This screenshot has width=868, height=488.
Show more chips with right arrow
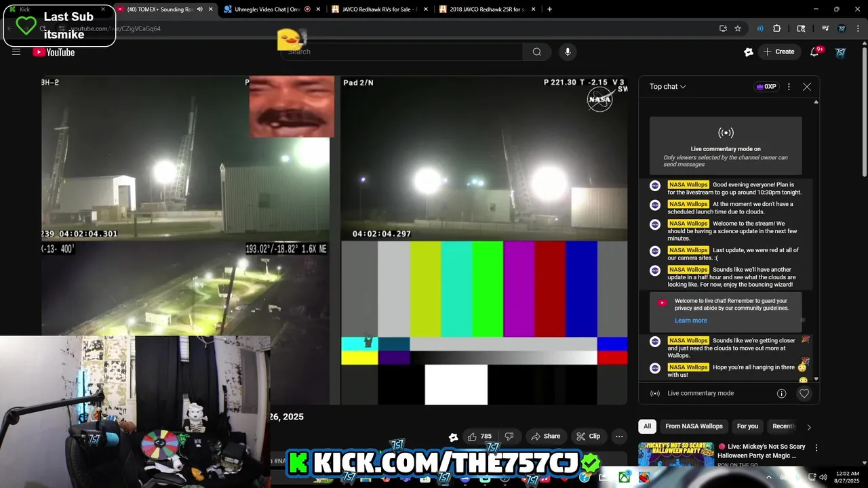(808, 427)
